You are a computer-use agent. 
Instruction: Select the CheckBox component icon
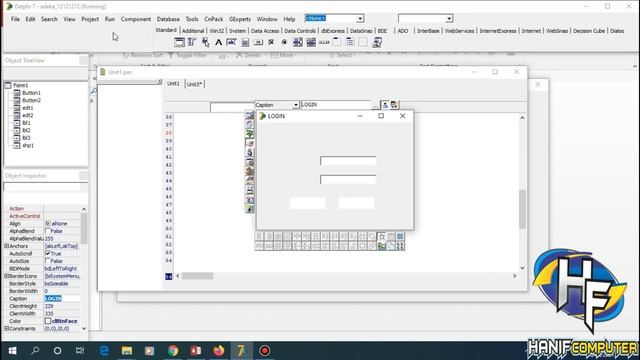coord(271,42)
